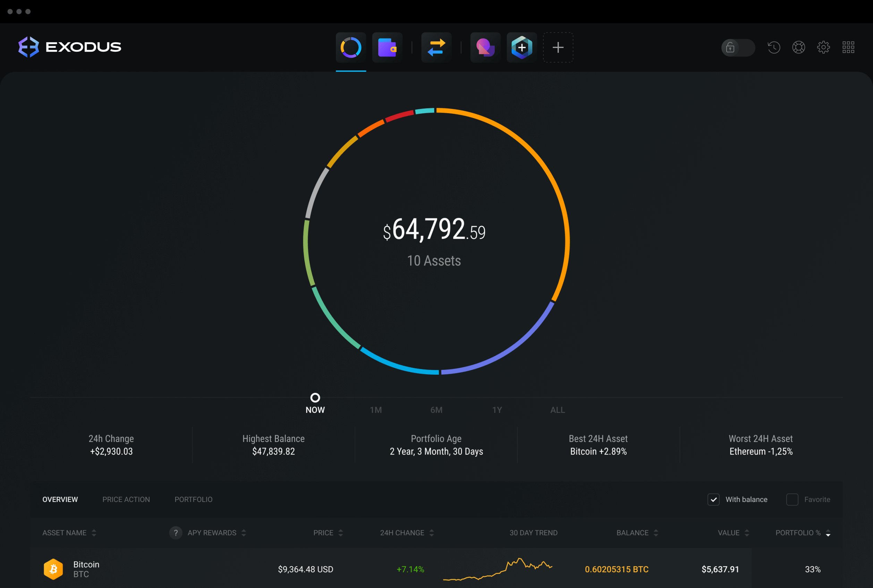This screenshot has height=588, width=873.
Task: Click the exchange/swap arrows icon
Action: coord(436,46)
